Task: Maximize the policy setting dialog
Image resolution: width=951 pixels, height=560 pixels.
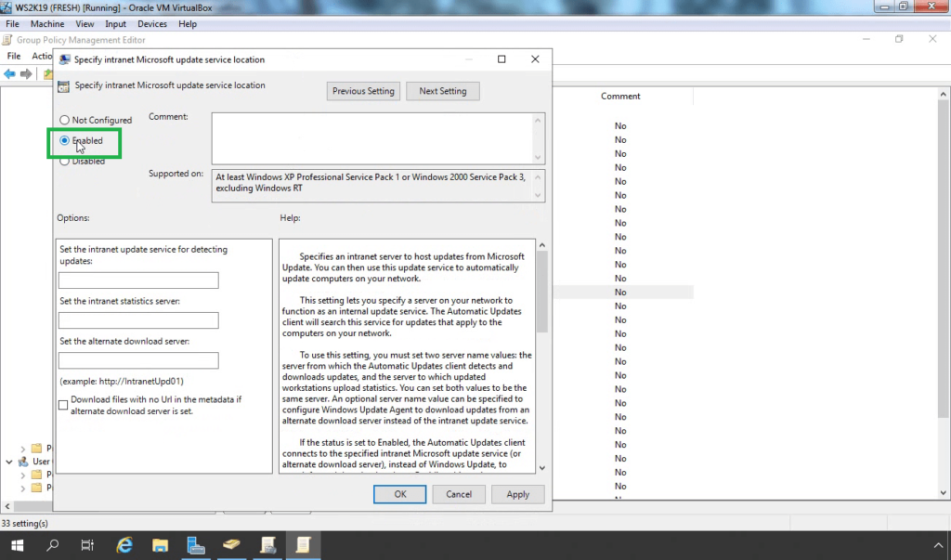Action: [x=502, y=59]
